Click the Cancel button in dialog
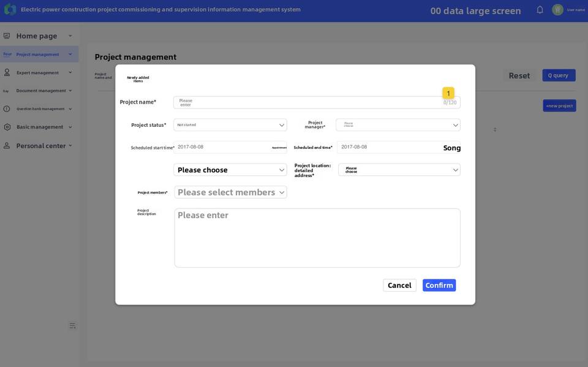Image resolution: width=588 pixels, height=367 pixels. [x=399, y=285]
